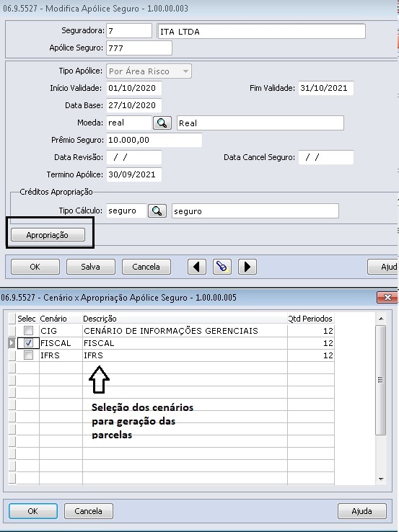This screenshot has height=532, width=399.
Task: Click Ajuda in the Cenário window
Action: [362, 511]
